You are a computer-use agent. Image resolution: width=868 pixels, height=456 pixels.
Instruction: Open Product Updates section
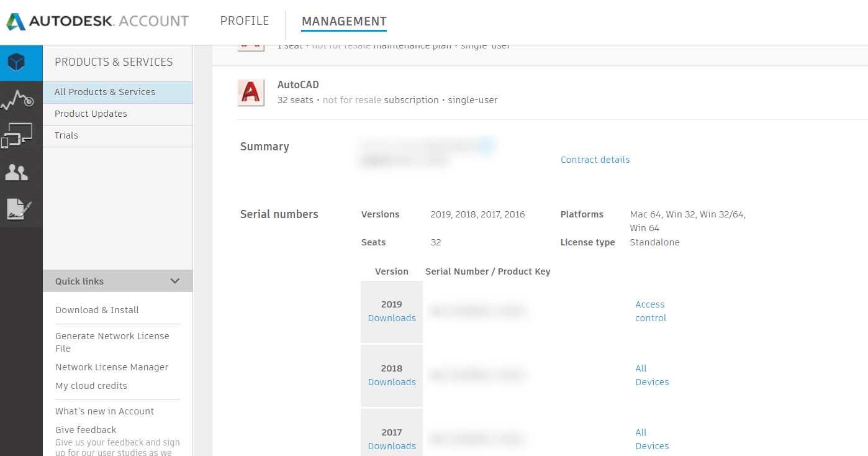tap(117, 114)
